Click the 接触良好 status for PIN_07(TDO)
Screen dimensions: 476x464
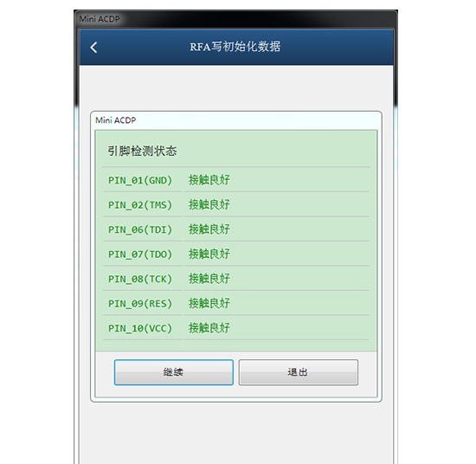point(209,254)
